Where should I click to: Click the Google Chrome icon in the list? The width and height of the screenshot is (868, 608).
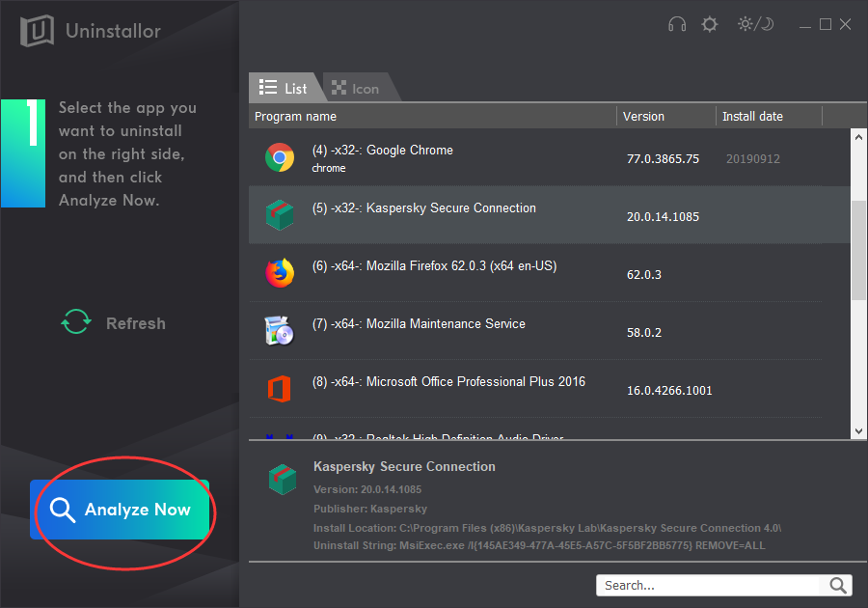pyautogui.click(x=280, y=158)
